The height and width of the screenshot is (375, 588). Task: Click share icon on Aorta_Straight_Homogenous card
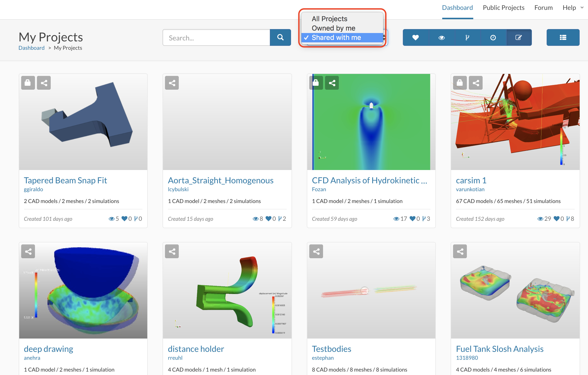pyautogui.click(x=172, y=83)
